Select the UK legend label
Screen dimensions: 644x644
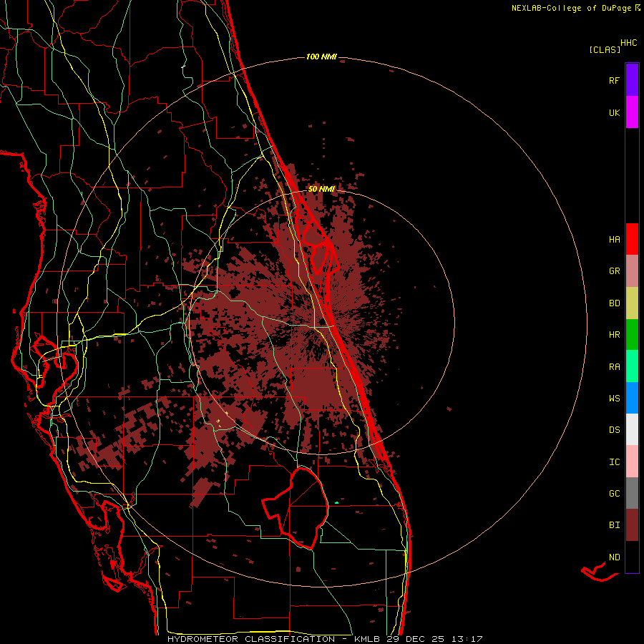point(615,113)
